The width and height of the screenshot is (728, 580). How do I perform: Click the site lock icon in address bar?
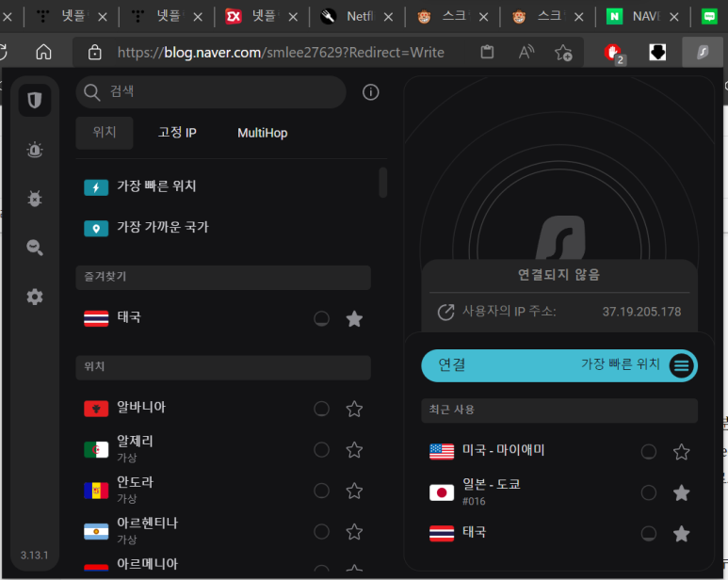[95, 53]
